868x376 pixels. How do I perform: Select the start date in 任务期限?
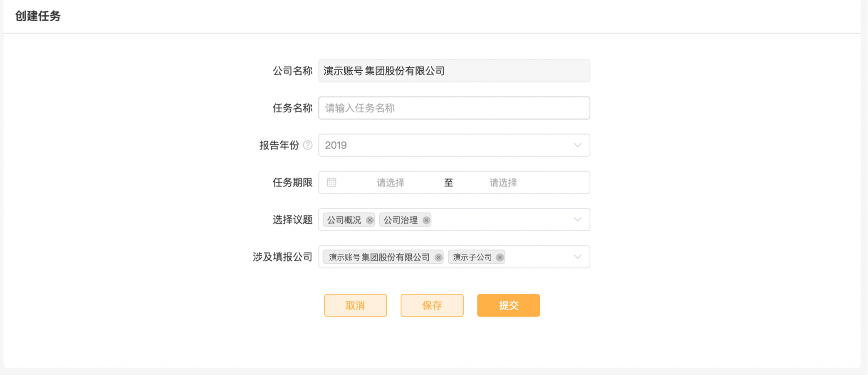point(391,183)
